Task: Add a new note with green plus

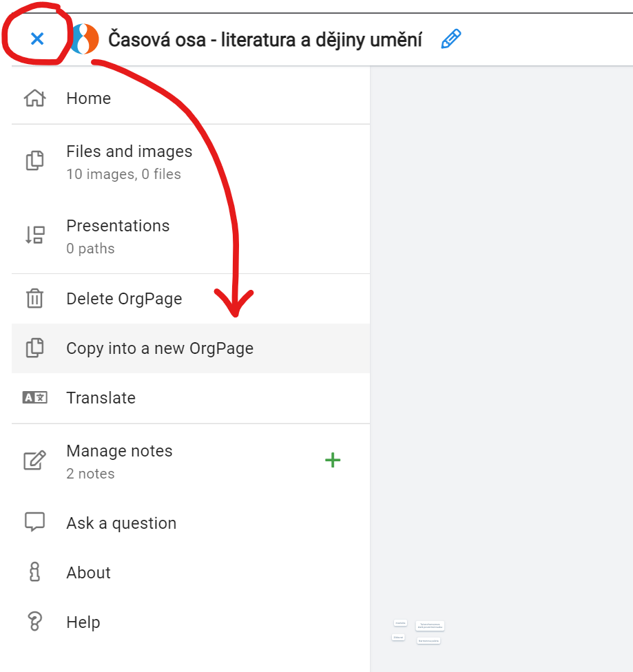Action: (x=333, y=460)
